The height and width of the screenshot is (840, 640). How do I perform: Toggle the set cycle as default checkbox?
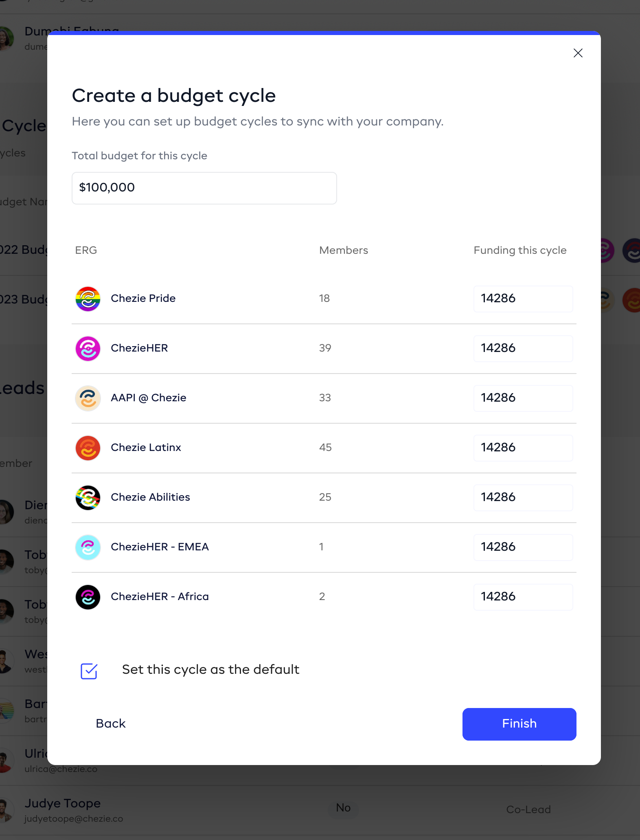(89, 671)
